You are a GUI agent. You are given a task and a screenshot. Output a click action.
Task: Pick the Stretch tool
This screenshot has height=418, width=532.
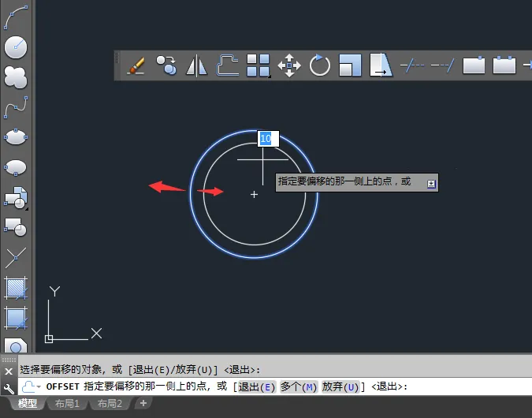coord(381,65)
